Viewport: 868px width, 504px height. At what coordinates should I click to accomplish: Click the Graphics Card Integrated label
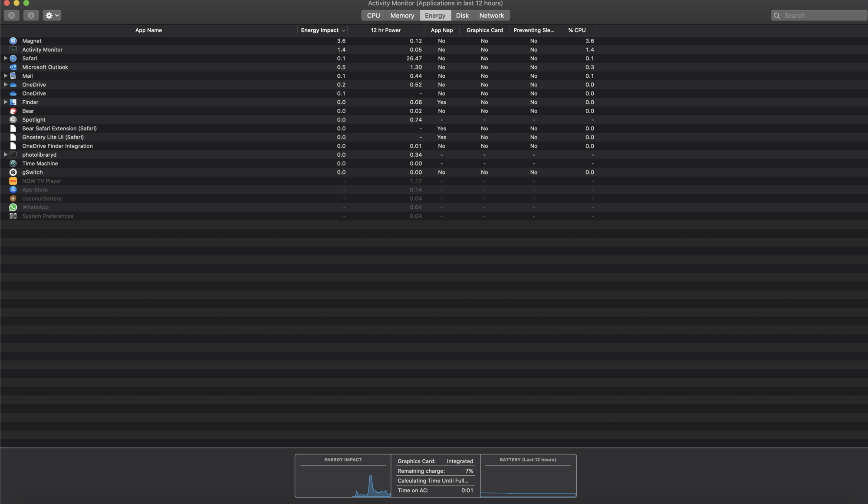(x=460, y=461)
